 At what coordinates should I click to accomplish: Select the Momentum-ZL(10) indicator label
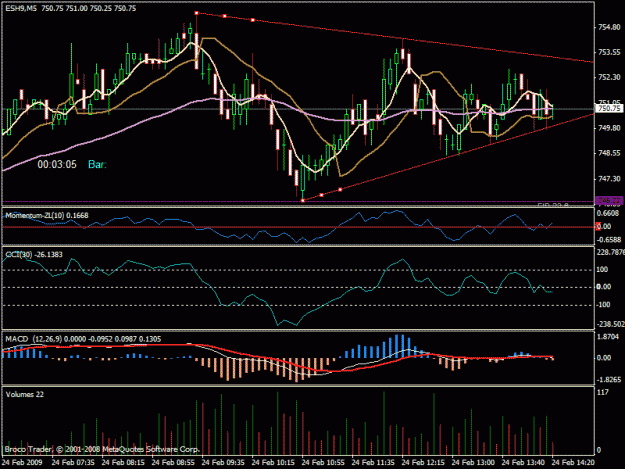tap(47, 216)
